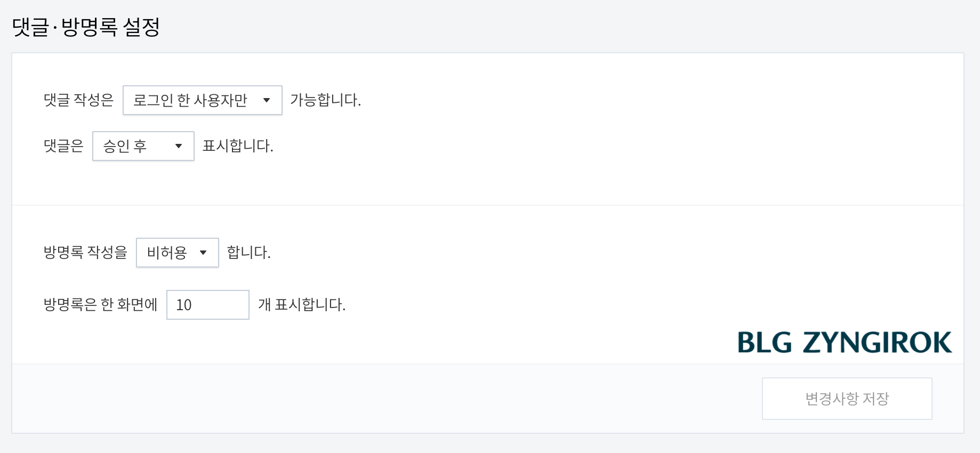Click the 변경사항 저장 button
Viewport: 980px width, 453px height.
pyautogui.click(x=846, y=398)
